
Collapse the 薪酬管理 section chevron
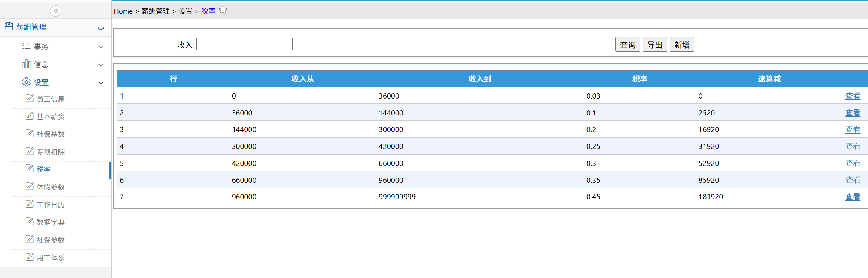click(101, 29)
